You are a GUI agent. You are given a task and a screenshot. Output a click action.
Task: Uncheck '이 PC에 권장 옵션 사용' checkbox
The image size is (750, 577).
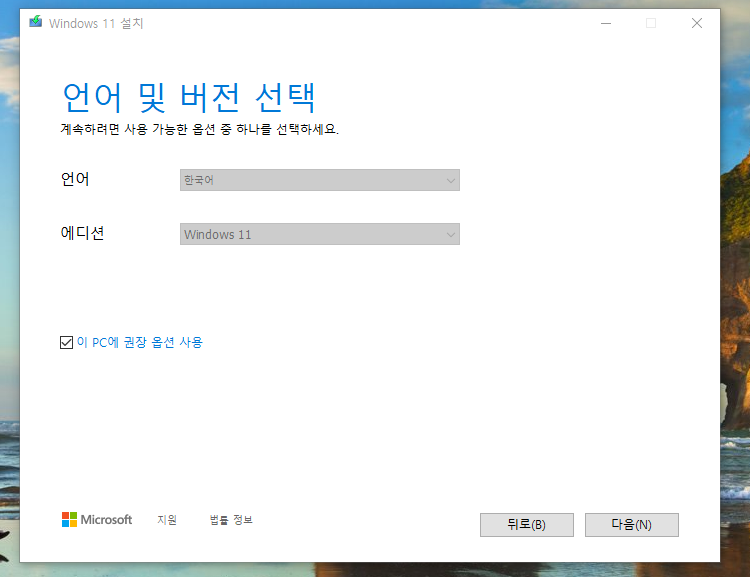(66, 342)
